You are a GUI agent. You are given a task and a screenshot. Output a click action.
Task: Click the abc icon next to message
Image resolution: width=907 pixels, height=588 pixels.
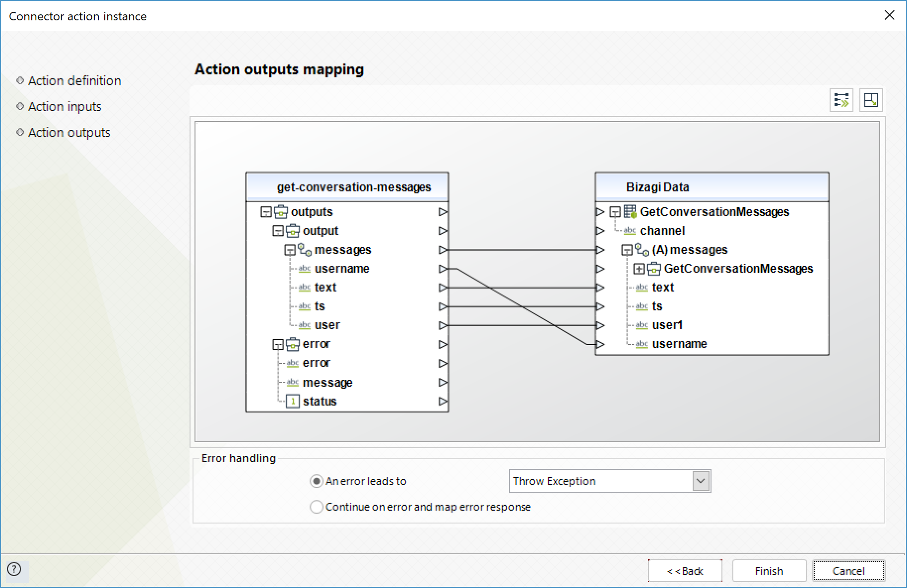pyautogui.click(x=292, y=382)
